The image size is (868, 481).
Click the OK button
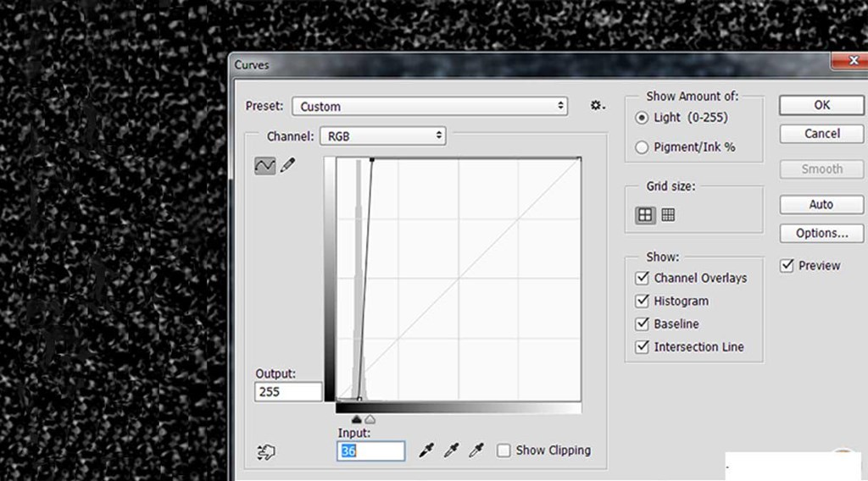[x=821, y=105]
